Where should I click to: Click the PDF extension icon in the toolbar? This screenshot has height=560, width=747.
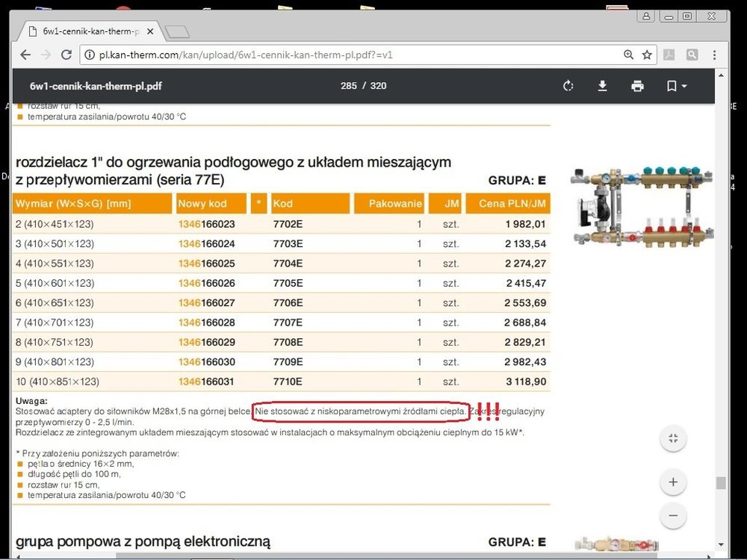670,55
